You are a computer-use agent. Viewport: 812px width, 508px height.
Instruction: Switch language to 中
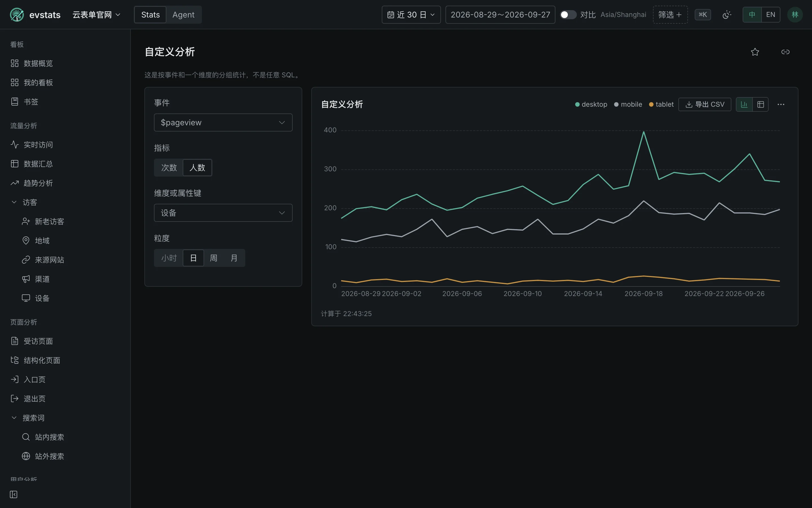(752, 14)
